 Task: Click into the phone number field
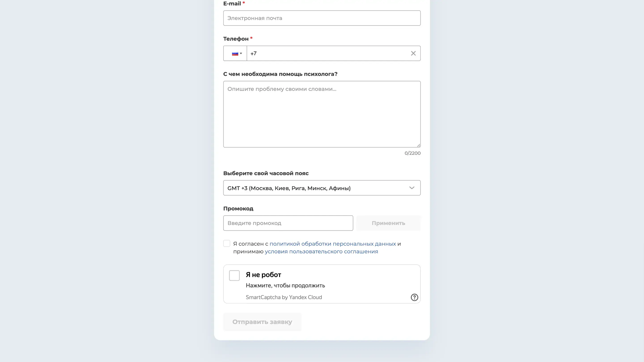pyautogui.click(x=328, y=53)
